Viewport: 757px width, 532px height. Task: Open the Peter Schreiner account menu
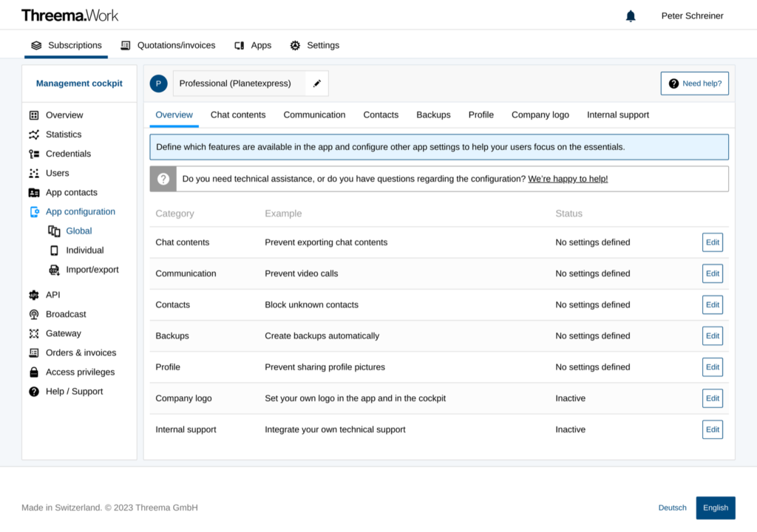pyautogui.click(x=692, y=16)
